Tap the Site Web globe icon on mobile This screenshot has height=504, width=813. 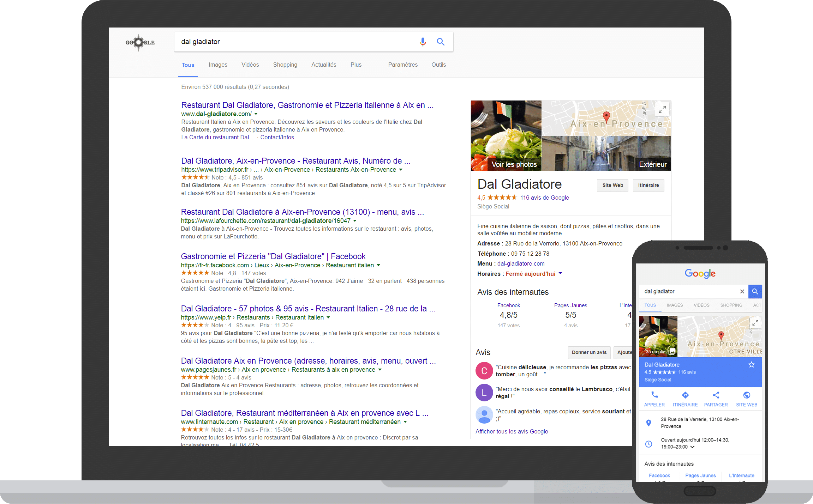(x=746, y=395)
